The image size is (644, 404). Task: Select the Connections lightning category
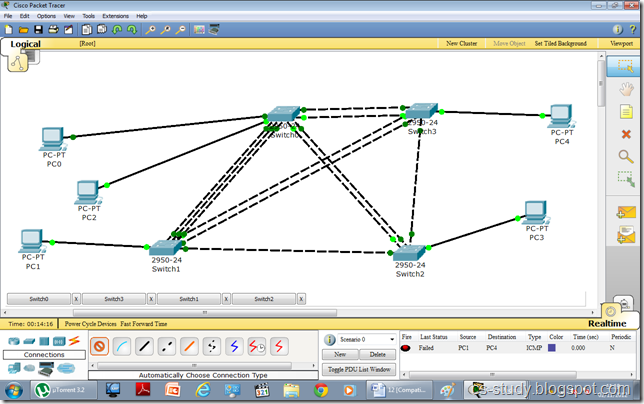(x=74, y=340)
